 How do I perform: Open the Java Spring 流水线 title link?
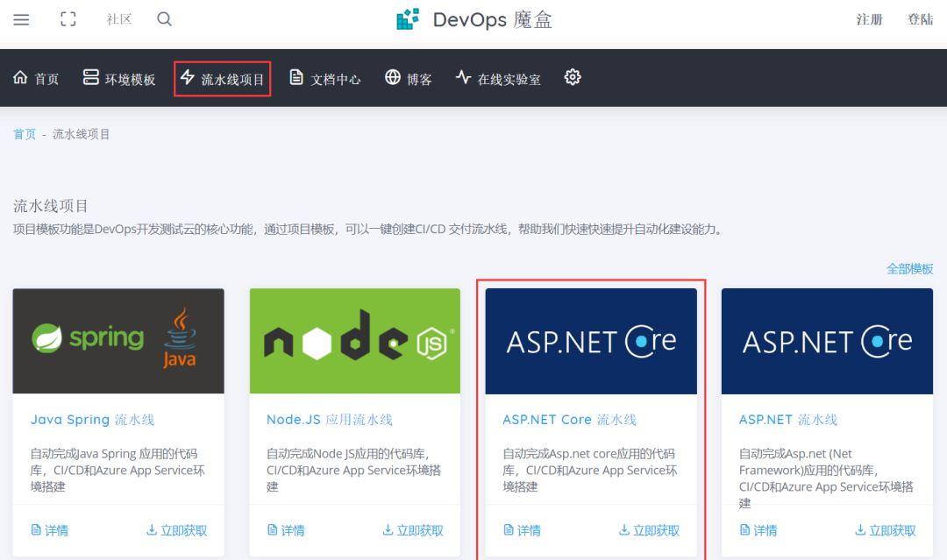click(92, 420)
